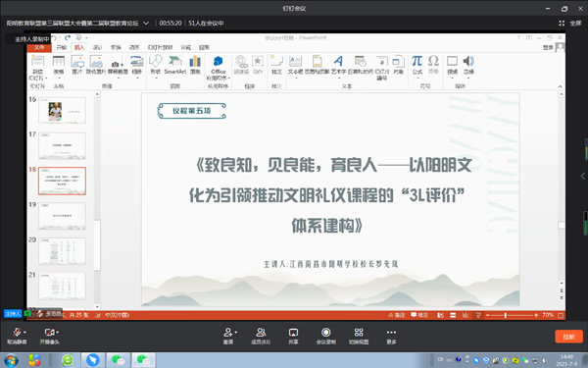Select slide 21 thumbnail
Image resolution: width=588 pixels, height=368 pixels.
tap(63, 287)
